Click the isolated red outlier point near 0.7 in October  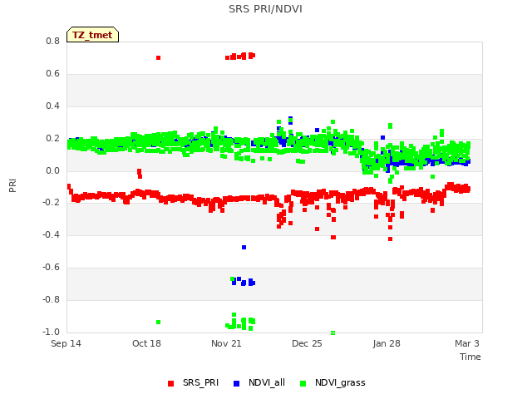pyautogui.click(x=158, y=57)
